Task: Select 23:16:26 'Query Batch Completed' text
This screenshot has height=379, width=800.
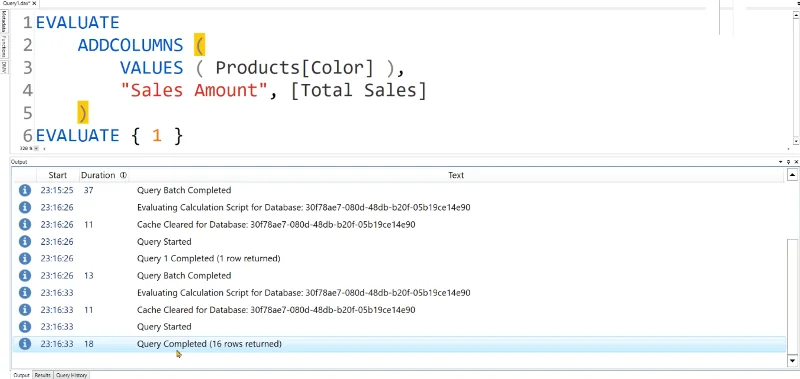Action: pos(184,275)
